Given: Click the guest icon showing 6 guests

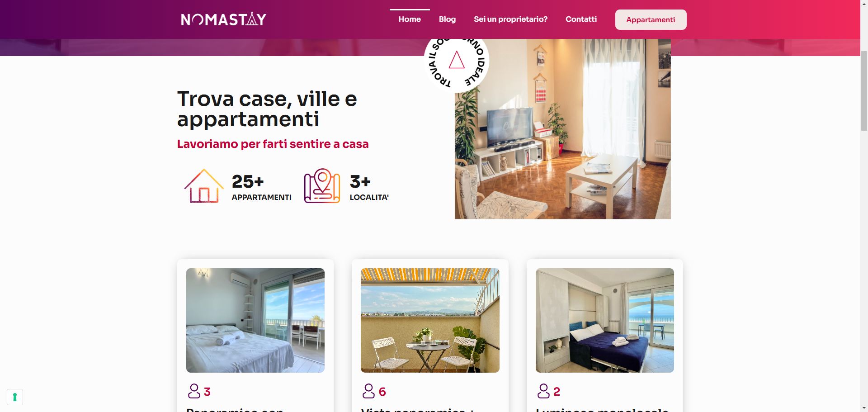Looking at the screenshot, I should [x=368, y=391].
